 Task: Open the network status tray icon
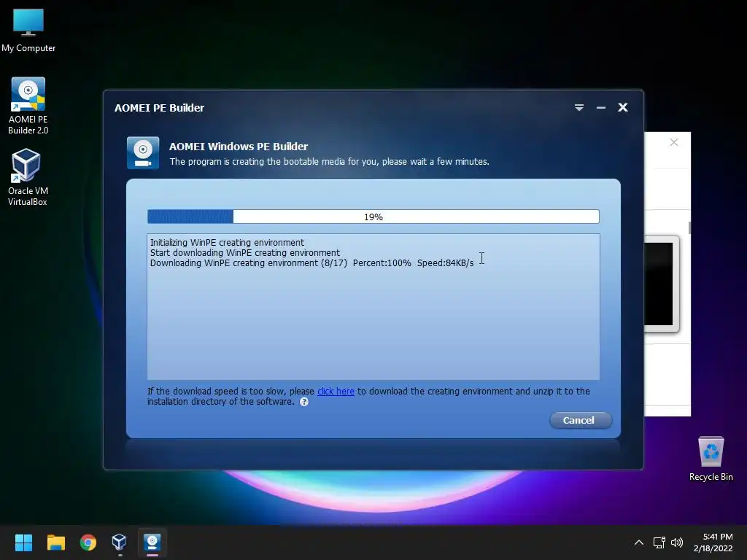coord(659,542)
